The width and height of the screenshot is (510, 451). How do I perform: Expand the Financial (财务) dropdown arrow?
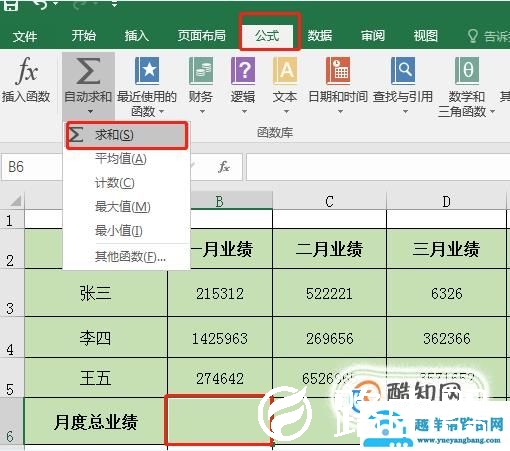coord(202,112)
